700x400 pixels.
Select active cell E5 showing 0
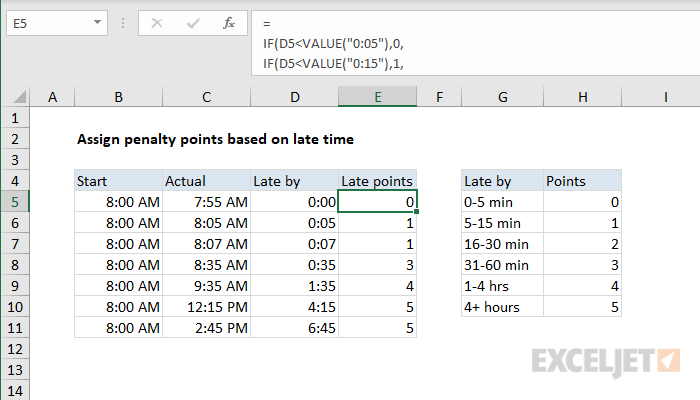[378, 202]
